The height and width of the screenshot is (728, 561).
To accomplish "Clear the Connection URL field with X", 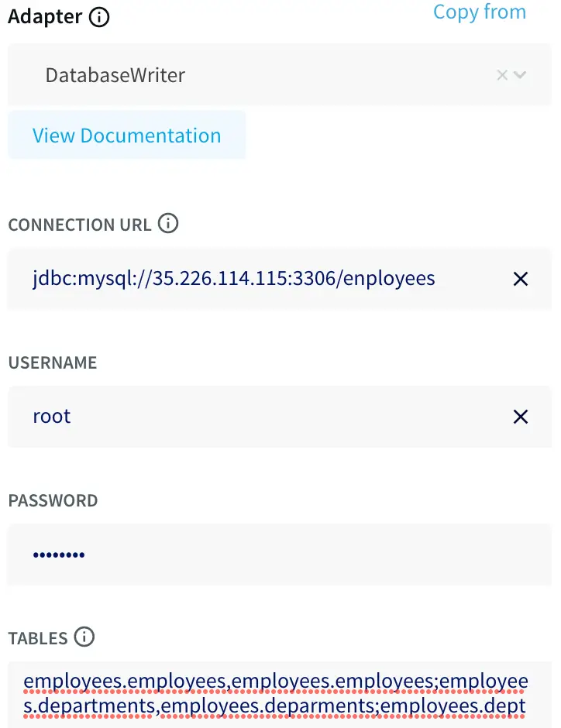I will point(521,279).
